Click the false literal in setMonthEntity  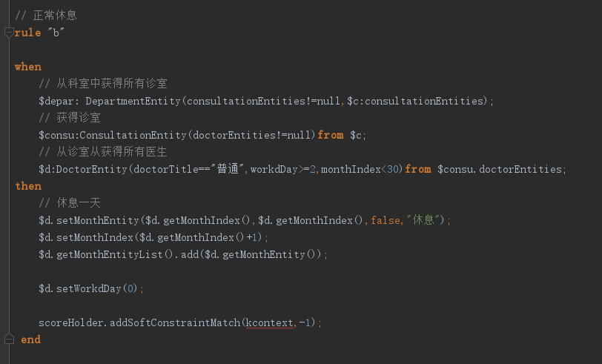pyautogui.click(x=386, y=220)
